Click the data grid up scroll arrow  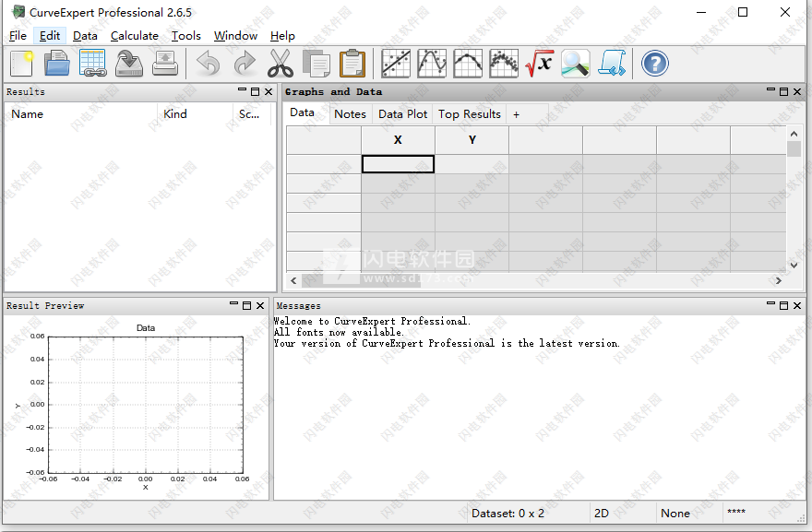[x=794, y=134]
